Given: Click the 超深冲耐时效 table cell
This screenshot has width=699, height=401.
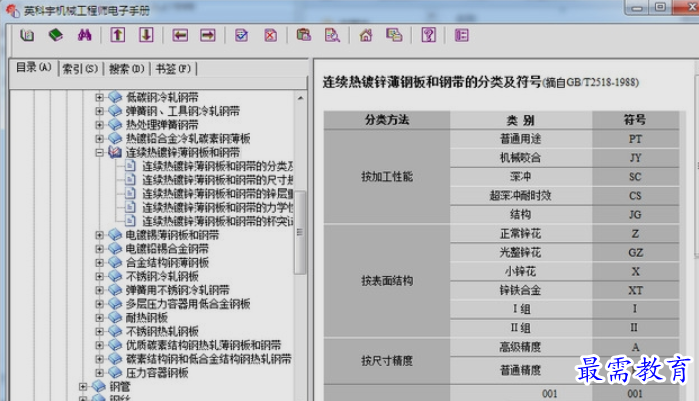Looking at the screenshot, I should pyautogui.click(x=521, y=196).
